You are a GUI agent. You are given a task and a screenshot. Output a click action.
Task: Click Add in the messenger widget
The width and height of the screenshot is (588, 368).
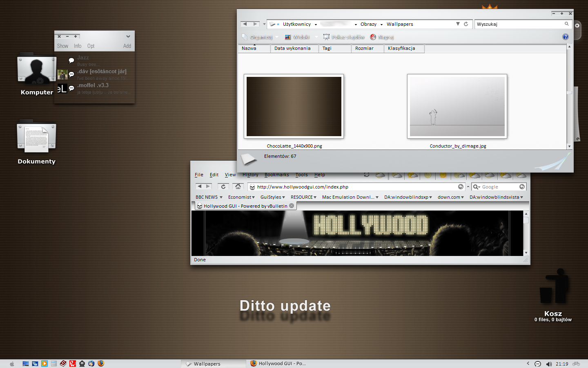pyautogui.click(x=127, y=46)
